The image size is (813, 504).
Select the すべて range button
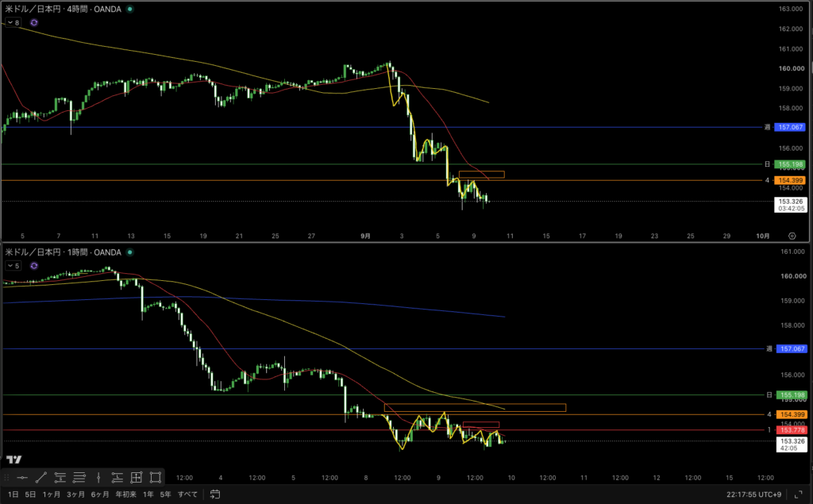tap(187, 494)
